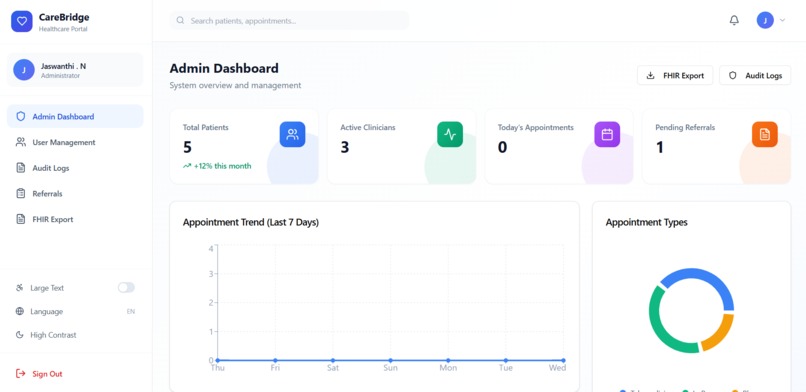Click the file icon beside sidebar FHIR Export
This screenshot has height=392, width=806.
(21, 219)
